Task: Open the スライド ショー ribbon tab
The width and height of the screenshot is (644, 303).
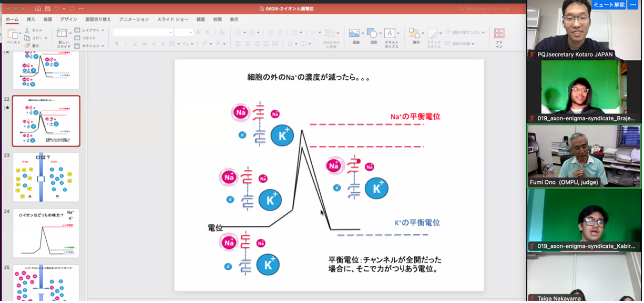Action: (x=172, y=19)
